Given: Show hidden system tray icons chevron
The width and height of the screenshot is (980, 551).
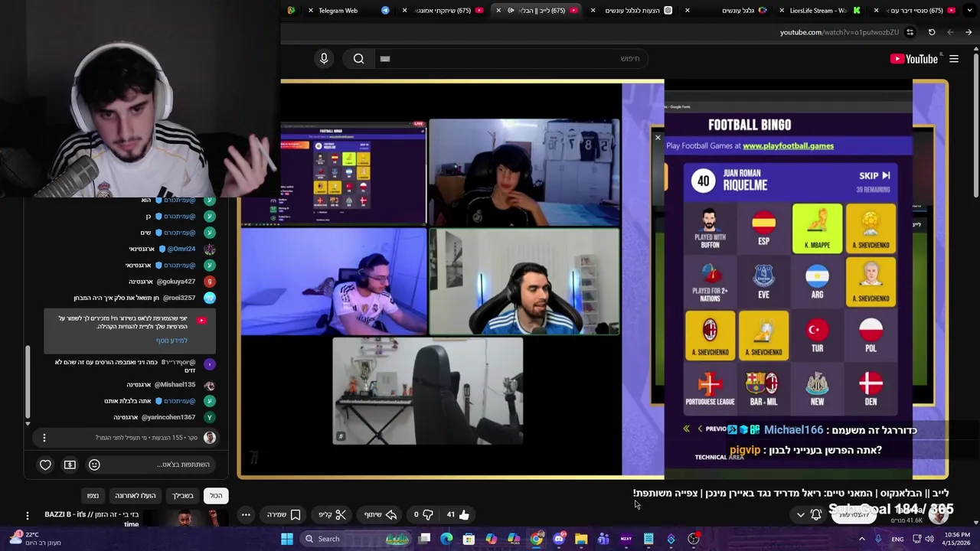Looking at the screenshot, I should pos(862,539).
